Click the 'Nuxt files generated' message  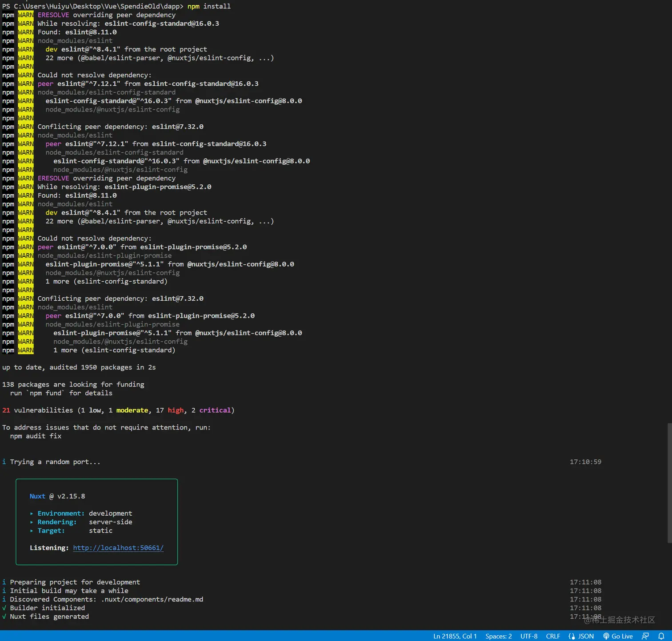pos(49,617)
